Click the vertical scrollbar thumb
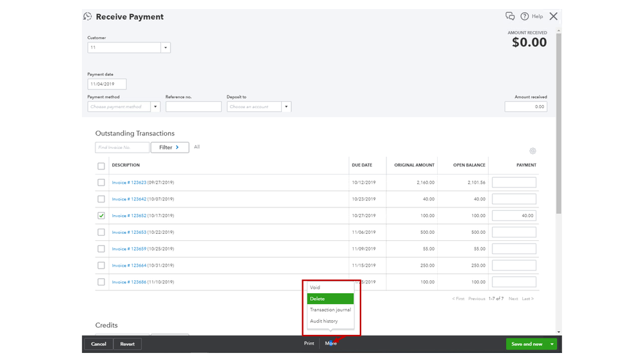 pyautogui.click(x=558, y=123)
